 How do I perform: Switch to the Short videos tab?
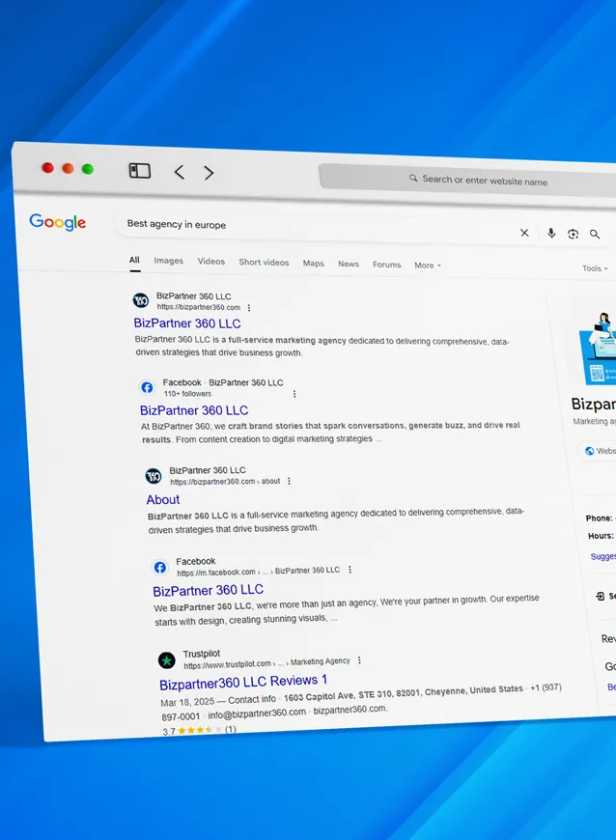264,262
